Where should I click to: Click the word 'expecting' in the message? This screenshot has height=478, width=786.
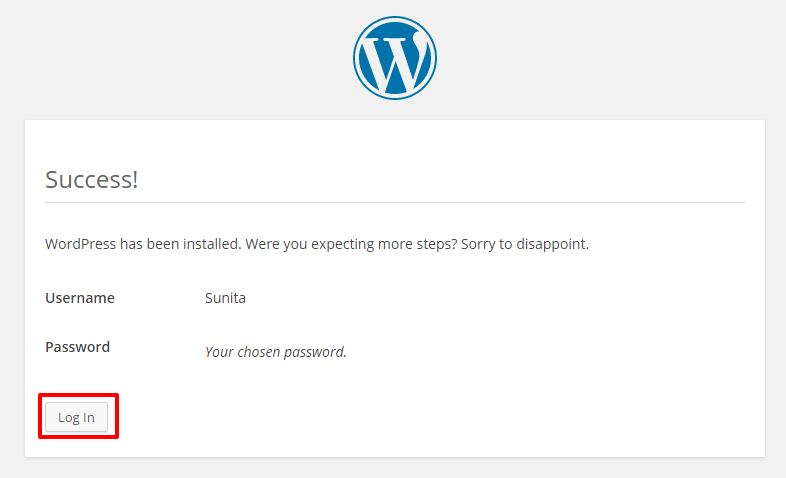tap(336, 244)
